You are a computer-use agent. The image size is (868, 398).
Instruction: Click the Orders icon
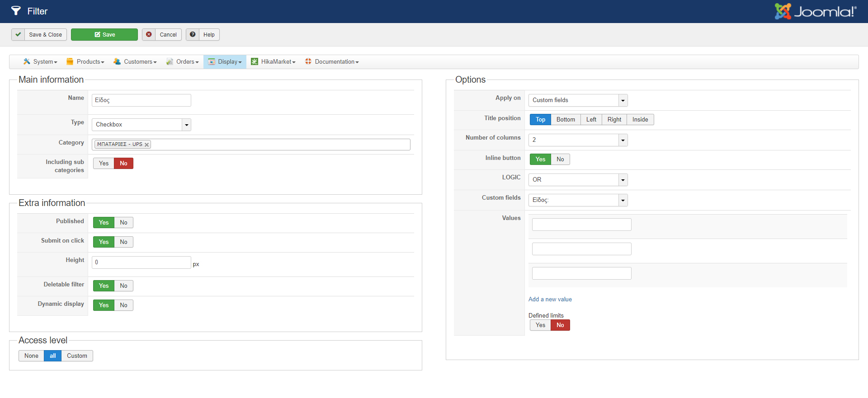pos(170,61)
